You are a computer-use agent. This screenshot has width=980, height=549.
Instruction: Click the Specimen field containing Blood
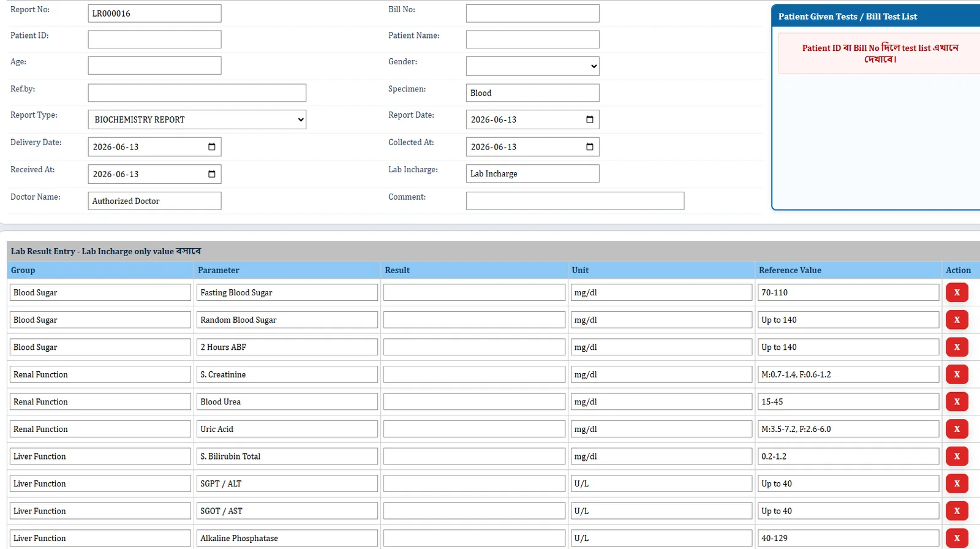(532, 93)
